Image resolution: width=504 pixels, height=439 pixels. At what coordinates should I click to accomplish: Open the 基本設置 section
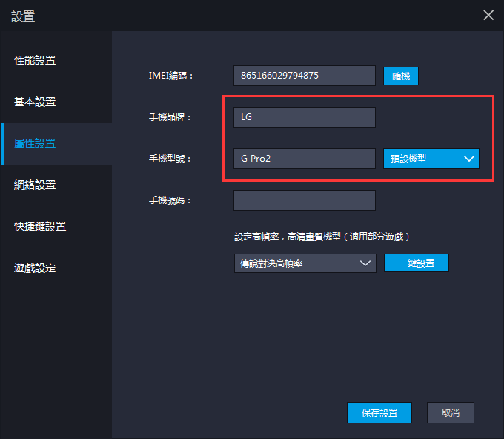[x=36, y=102]
